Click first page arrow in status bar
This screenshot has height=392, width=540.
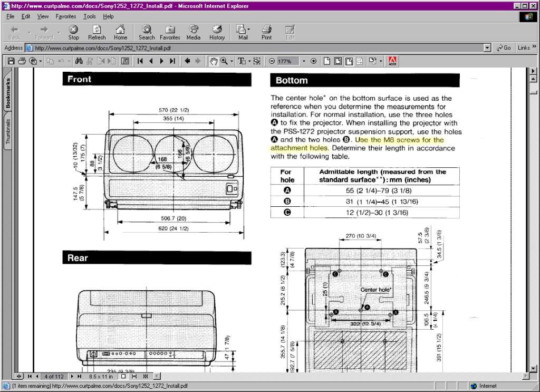[x=30, y=377]
